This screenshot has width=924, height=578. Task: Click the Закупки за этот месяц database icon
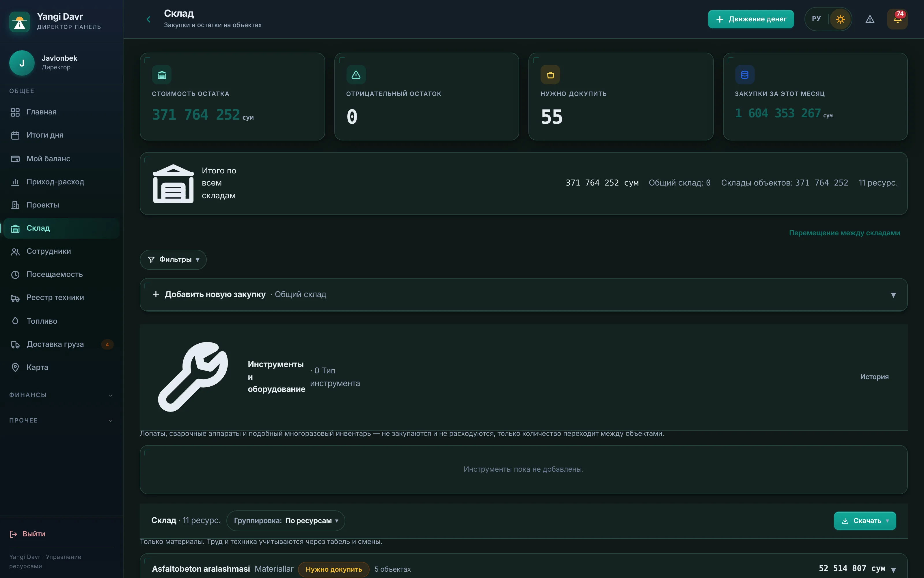[745, 75]
